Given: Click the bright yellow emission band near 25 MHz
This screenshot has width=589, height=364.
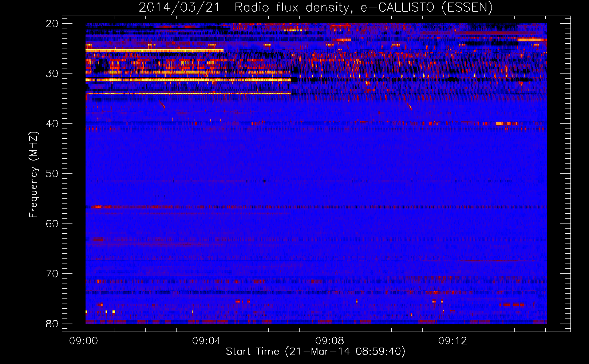Looking at the screenshot, I should click(154, 50).
